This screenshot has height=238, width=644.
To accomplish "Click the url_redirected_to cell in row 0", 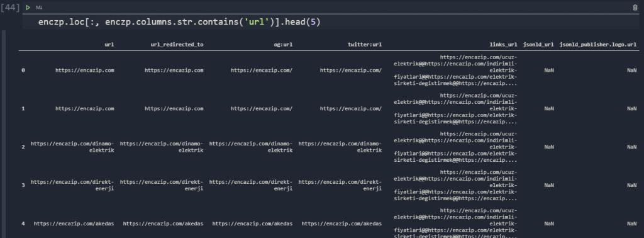I will coord(174,71).
